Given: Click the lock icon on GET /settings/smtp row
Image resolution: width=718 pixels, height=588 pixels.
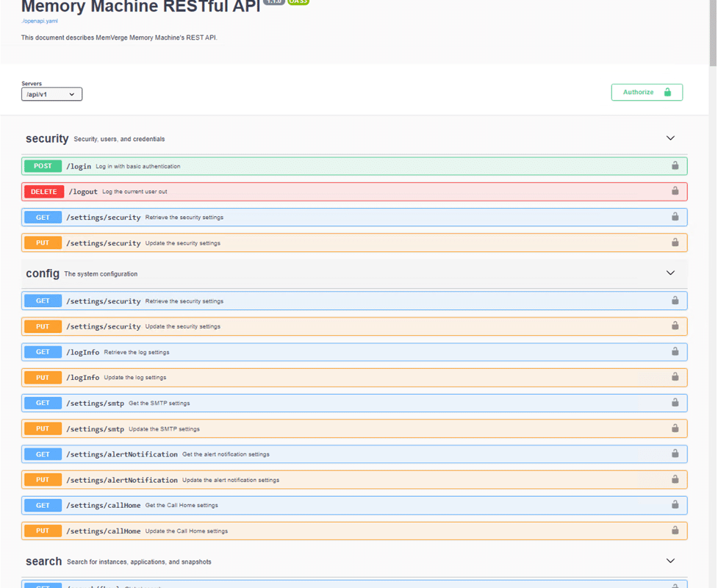Looking at the screenshot, I should (675, 402).
